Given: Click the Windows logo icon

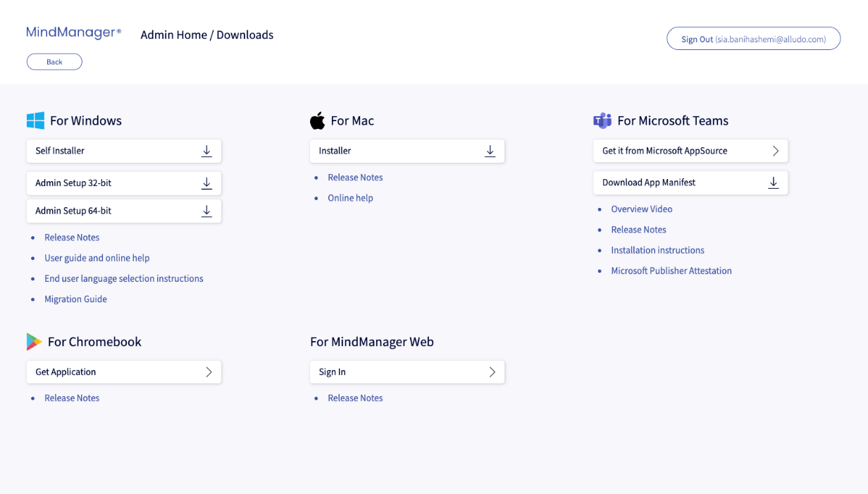Looking at the screenshot, I should pos(35,121).
